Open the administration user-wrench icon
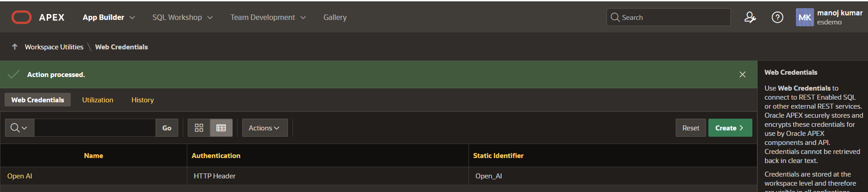Image resolution: width=868 pixels, height=192 pixels. pos(750,17)
